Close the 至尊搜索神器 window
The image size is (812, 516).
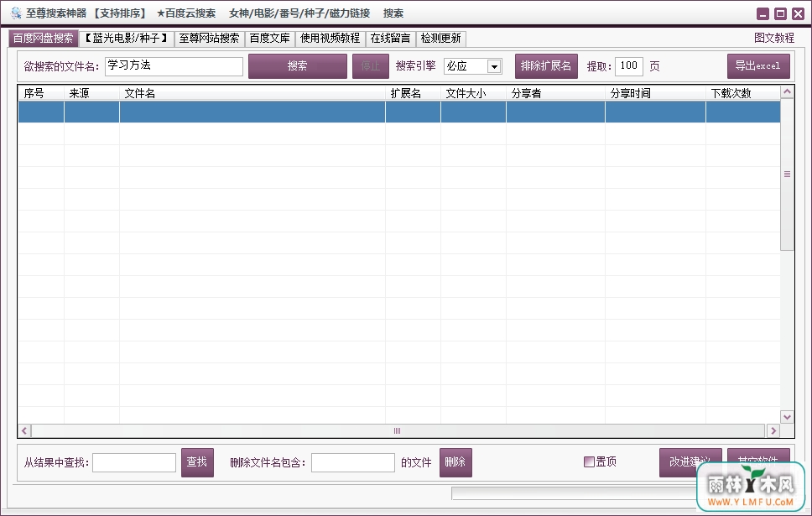point(798,14)
